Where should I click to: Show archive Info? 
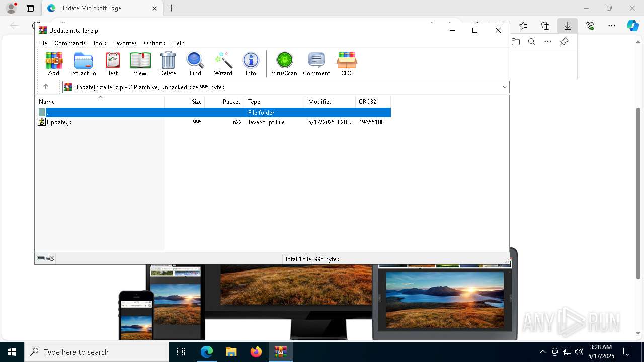pyautogui.click(x=251, y=64)
